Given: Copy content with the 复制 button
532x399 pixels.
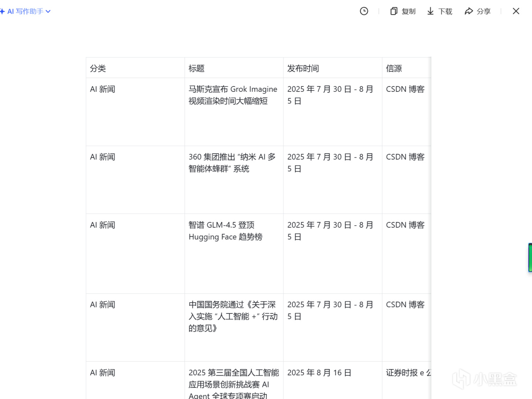Looking at the screenshot, I should (403, 11).
